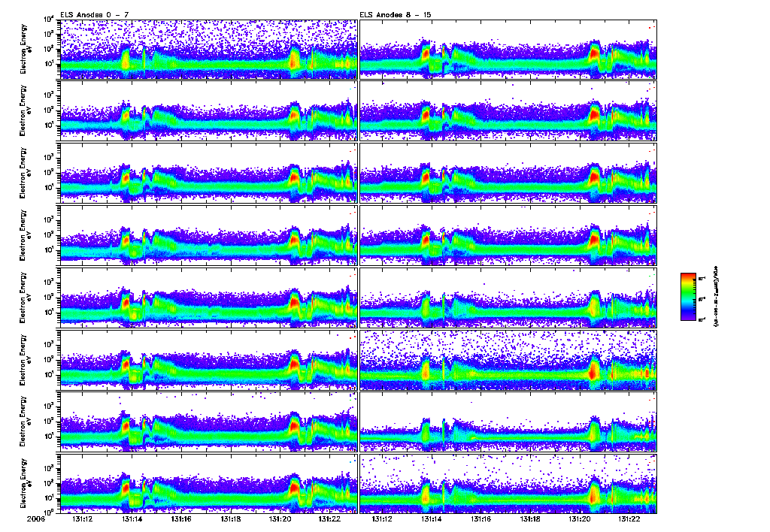The width and height of the screenshot is (770, 532).
Task: Click "131:16" tick under right column
Action: pos(480,518)
